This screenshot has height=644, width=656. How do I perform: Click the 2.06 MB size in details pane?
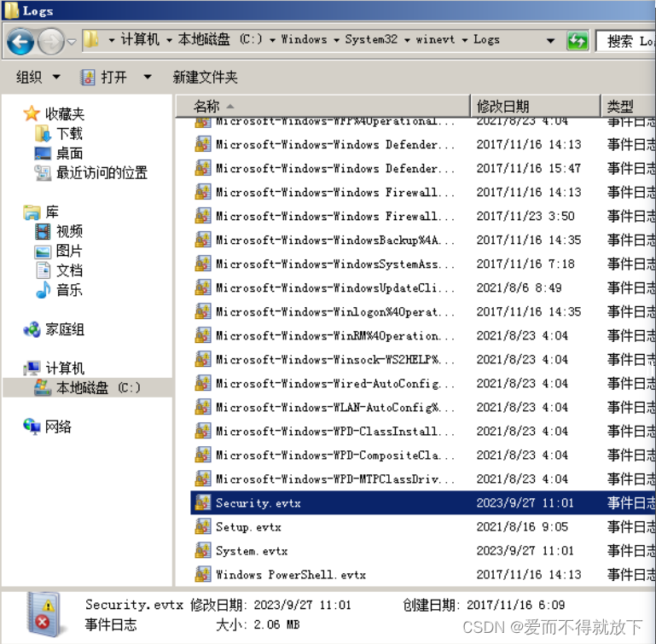(x=276, y=624)
